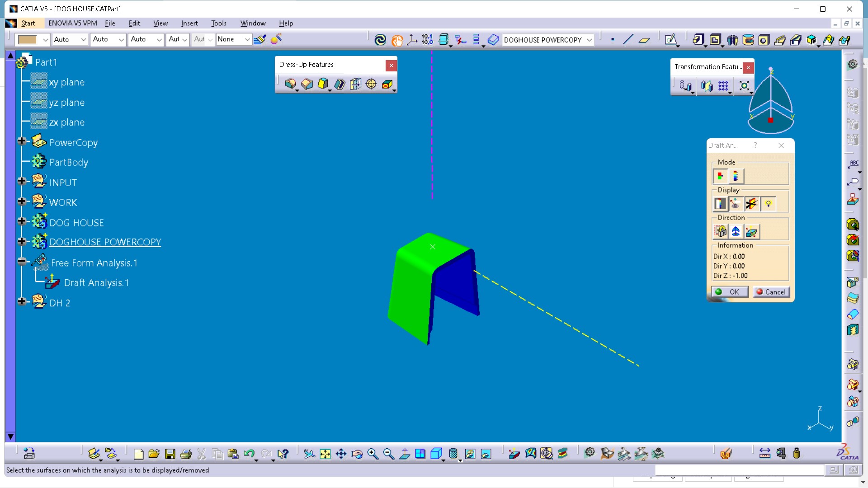Click the Fit All In icon

(325, 454)
